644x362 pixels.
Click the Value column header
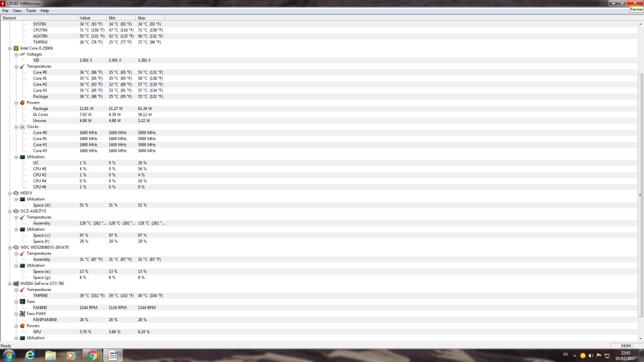(92, 18)
